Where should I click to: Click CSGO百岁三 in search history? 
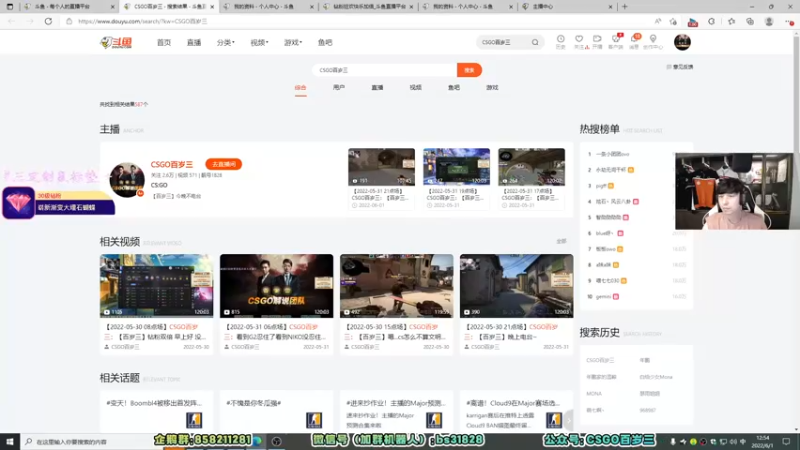[x=601, y=360]
